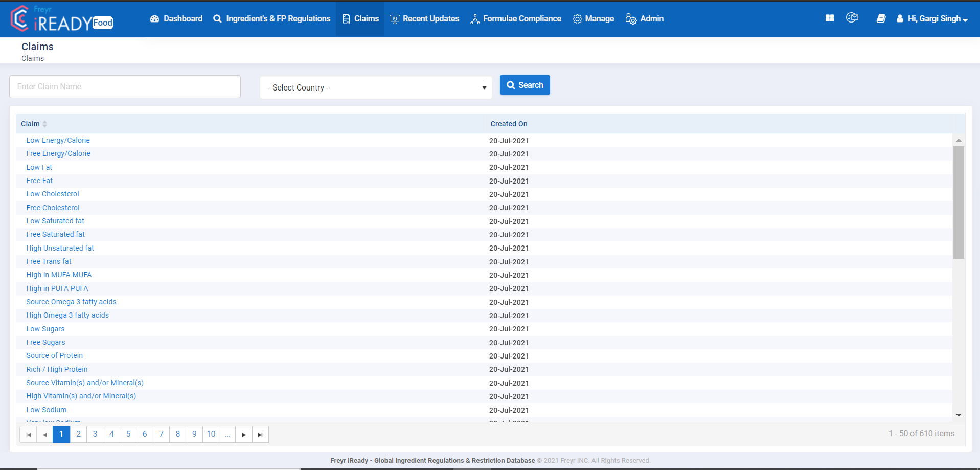Open the Formulae Compliance section
Image resolution: width=980 pixels, height=470 pixels.
pos(516,18)
